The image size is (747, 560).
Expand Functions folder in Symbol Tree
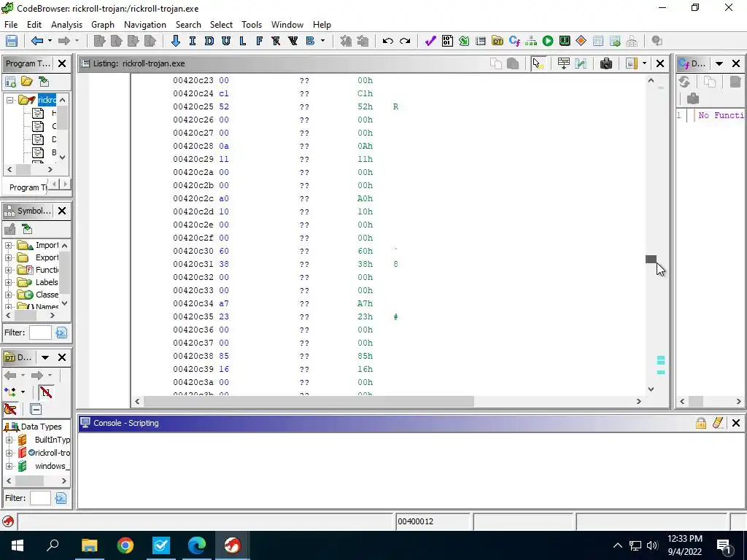(9, 270)
